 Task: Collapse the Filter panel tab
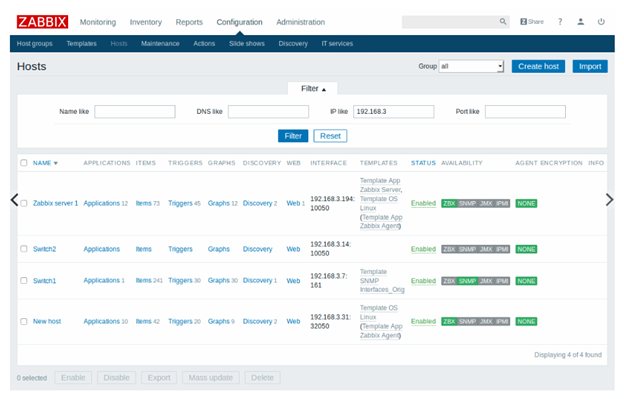click(313, 89)
